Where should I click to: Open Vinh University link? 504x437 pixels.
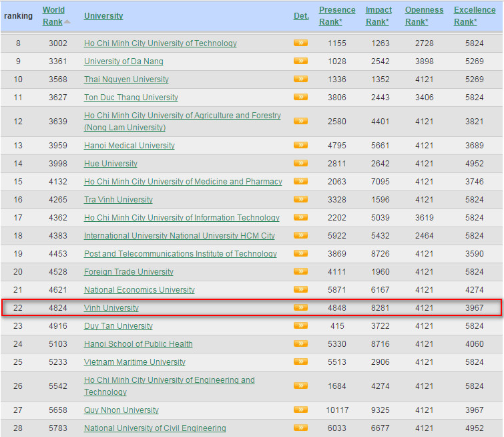(111, 307)
